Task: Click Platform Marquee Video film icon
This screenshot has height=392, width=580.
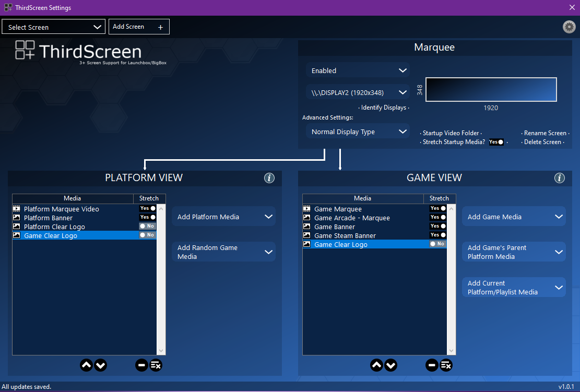Action: (17, 209)
